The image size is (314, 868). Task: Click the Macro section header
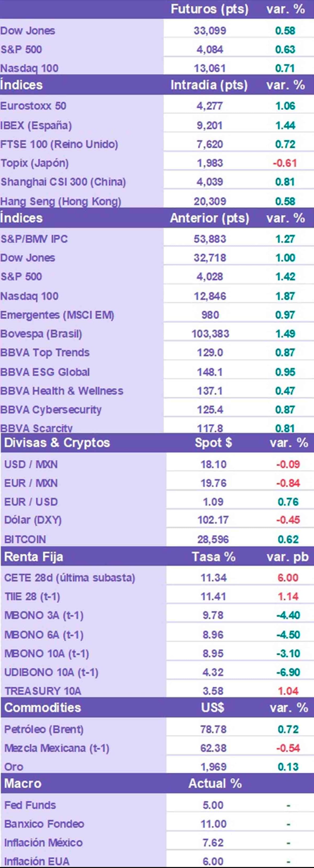coord(23,783)
